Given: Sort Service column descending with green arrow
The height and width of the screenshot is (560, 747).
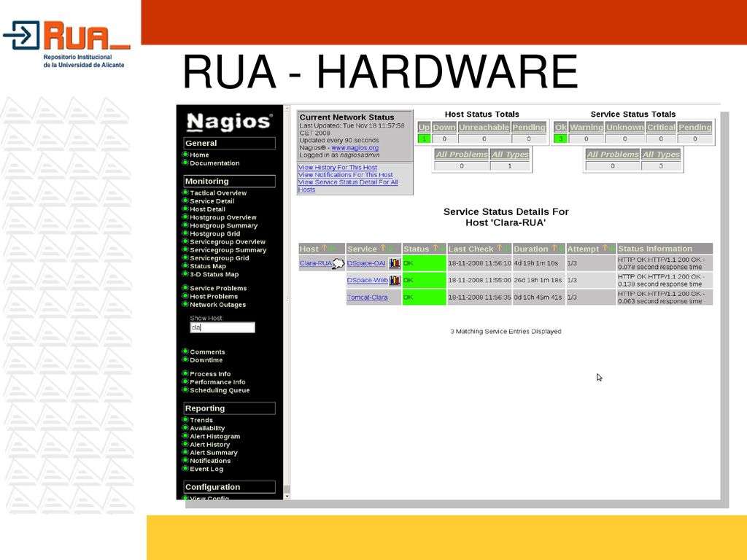Looking at the screenshot, I should 390,249.
